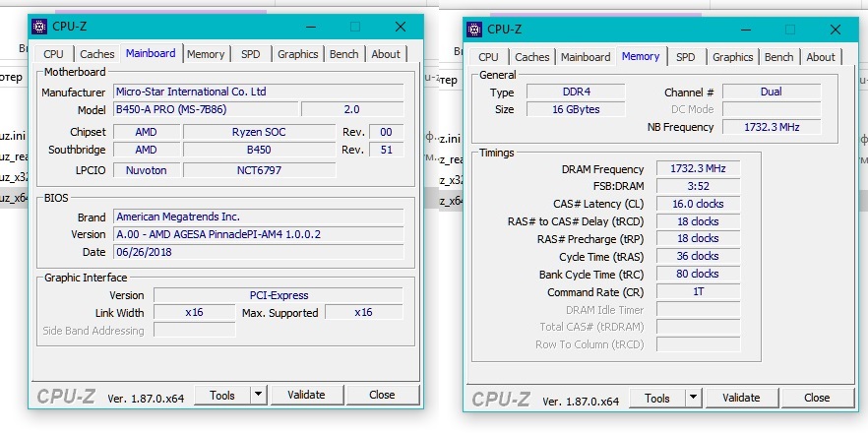The height and width of the screenshot is (434, 868).
Task: Click LPCIO field NCT6797
Action: (259, 170)
